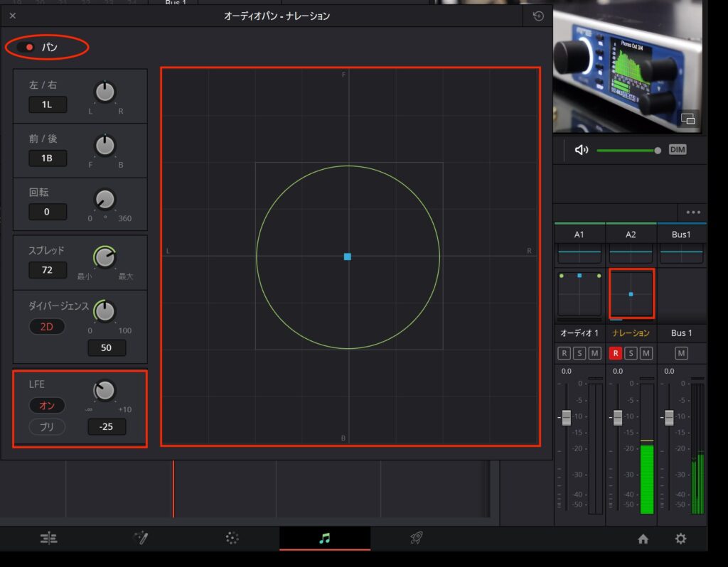Go to the Deliver rocket page
The image size is (728, 567).
[417, 539]
